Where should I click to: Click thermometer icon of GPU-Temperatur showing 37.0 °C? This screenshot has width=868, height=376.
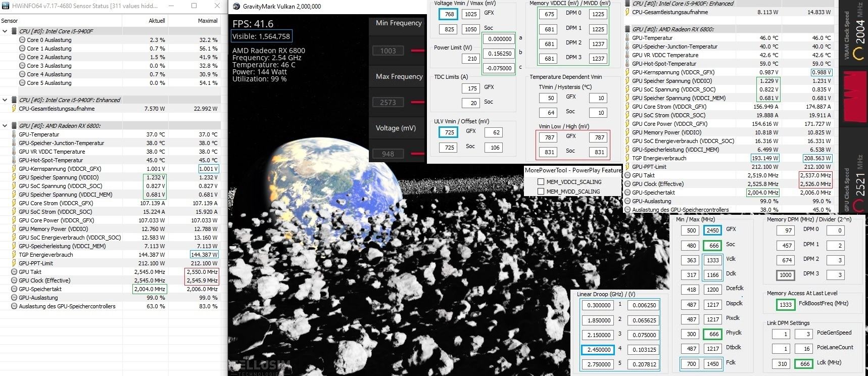pos(14,134)
